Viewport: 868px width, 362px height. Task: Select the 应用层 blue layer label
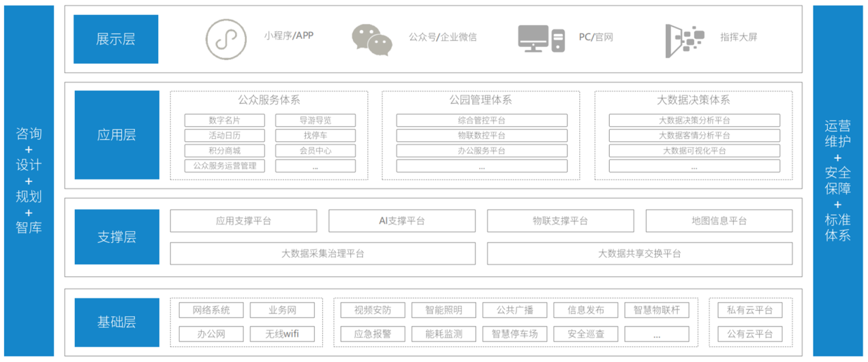click(x=116, y=135)
